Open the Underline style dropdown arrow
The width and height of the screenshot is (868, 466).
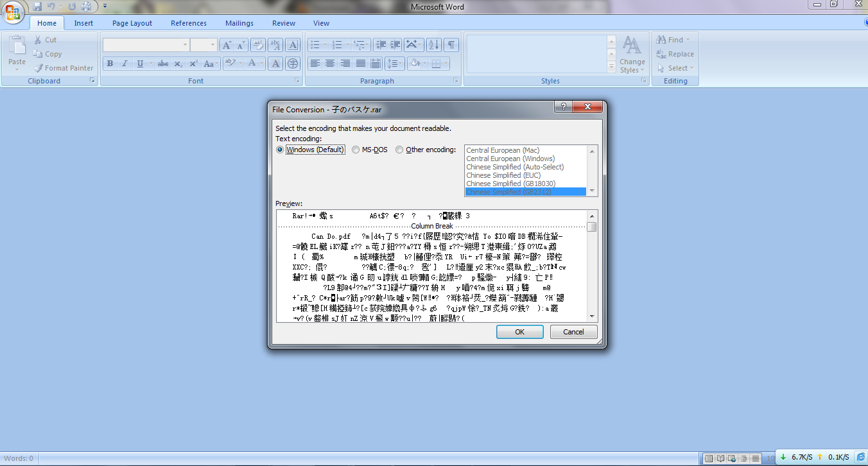click(x=151, y=64)
